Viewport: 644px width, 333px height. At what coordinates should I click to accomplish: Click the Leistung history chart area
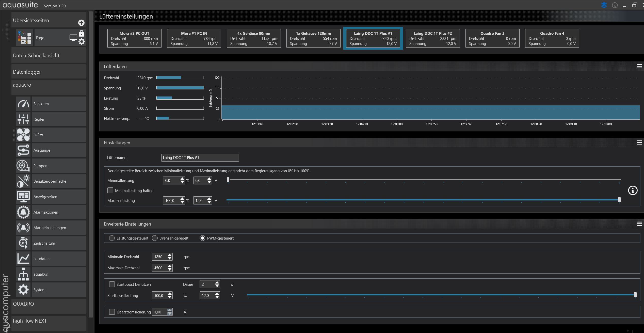431,98
